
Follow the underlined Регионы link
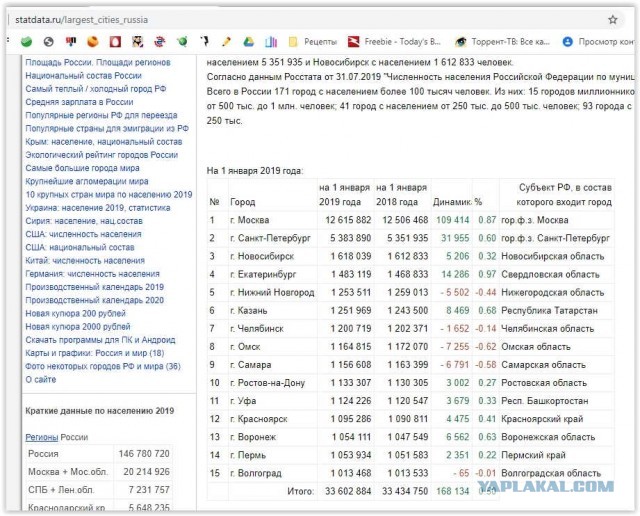click(x=42, y=437)
